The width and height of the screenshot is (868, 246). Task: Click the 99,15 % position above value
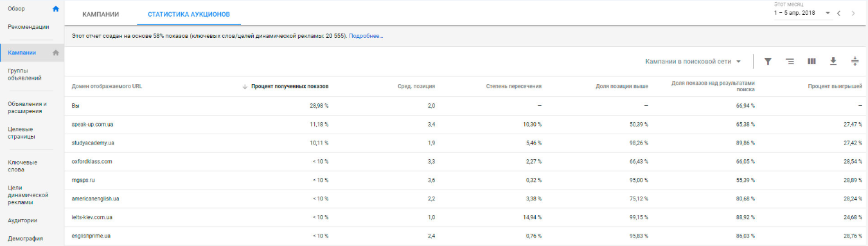tap(639, 218)
